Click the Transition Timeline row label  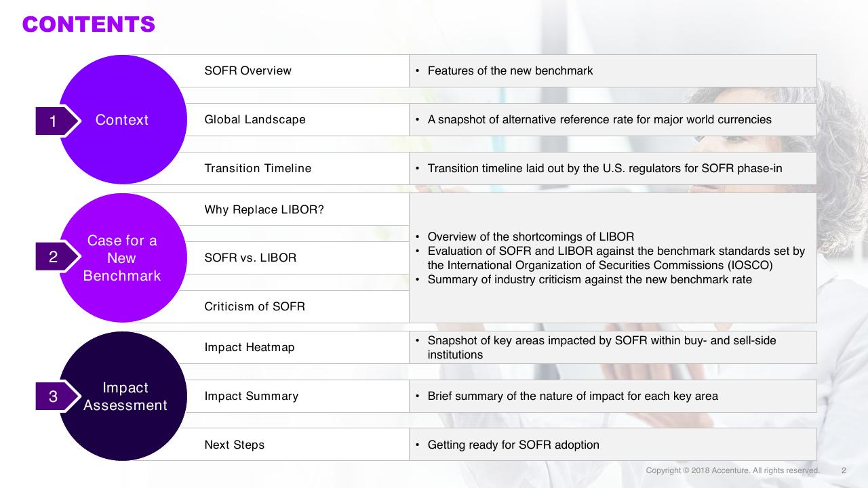(x=258, y=168)
